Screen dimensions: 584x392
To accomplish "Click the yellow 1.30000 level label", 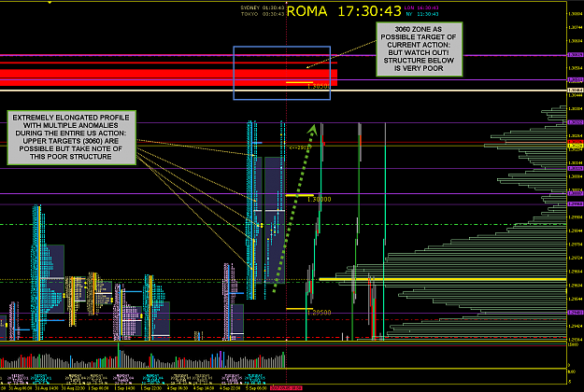I will pyautogui.click(x=320, y=200).
